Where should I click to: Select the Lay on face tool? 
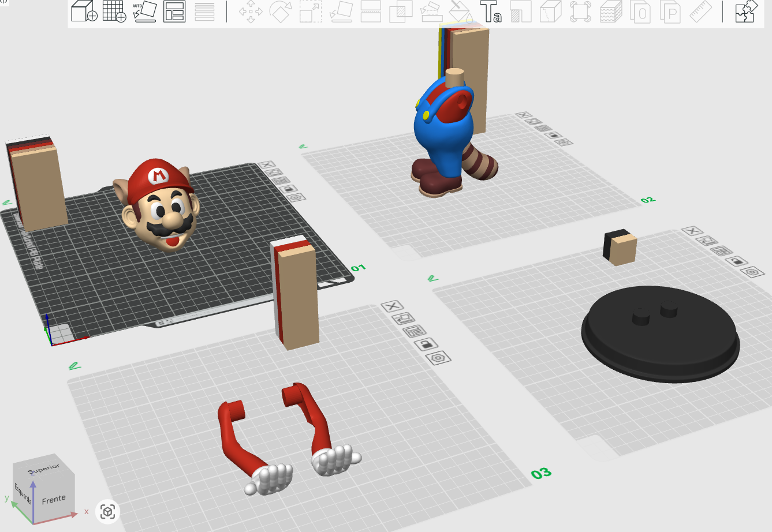pos(341,12)
